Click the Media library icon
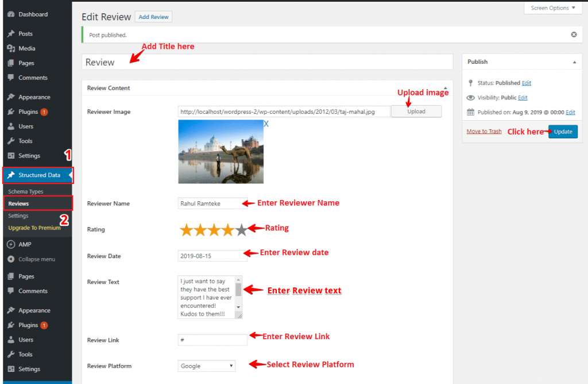The height and width of the screenshot is (384, 588). pos(11,48)
